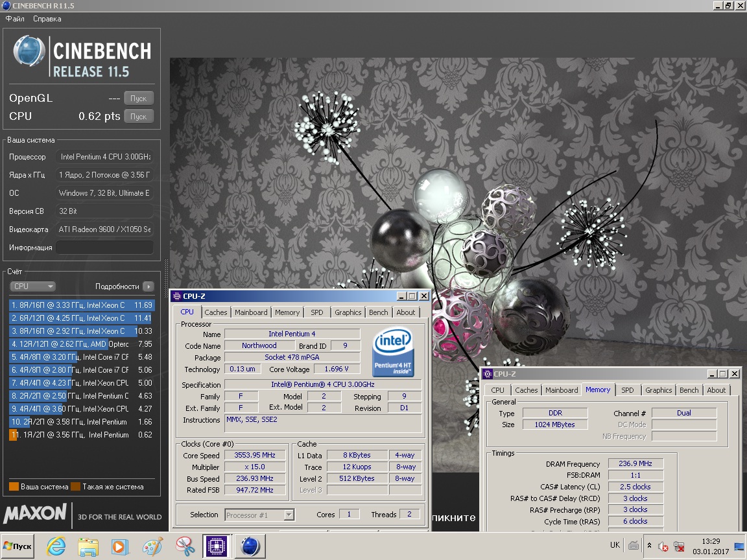The height and width of the screenshot is (560, 747).
Task: Open Caches tab in Memory CPU-Z window
Action: coord(526,390)
